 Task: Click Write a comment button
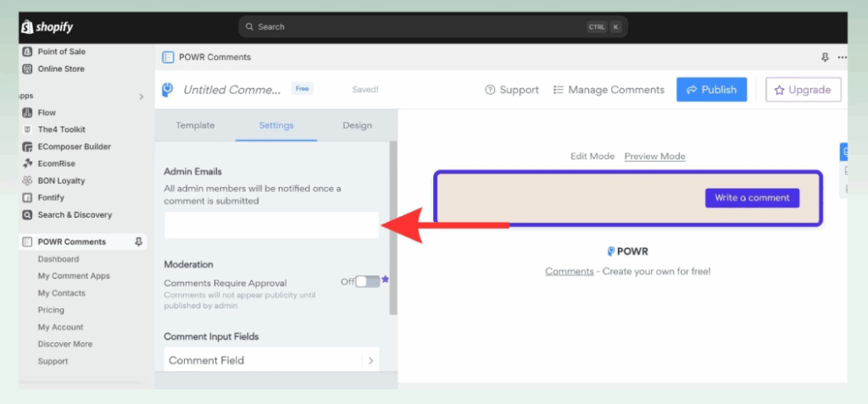pyautogui.click(x=753, y=198)
